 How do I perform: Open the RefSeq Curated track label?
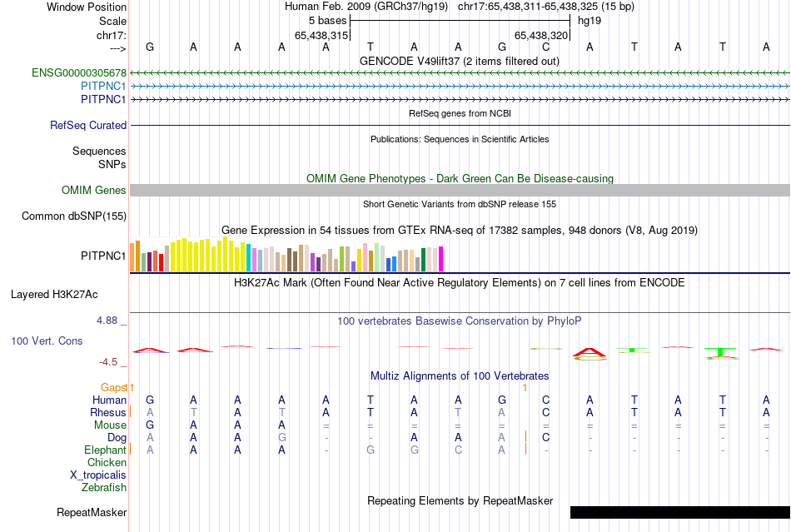click(x=88, y=125)
